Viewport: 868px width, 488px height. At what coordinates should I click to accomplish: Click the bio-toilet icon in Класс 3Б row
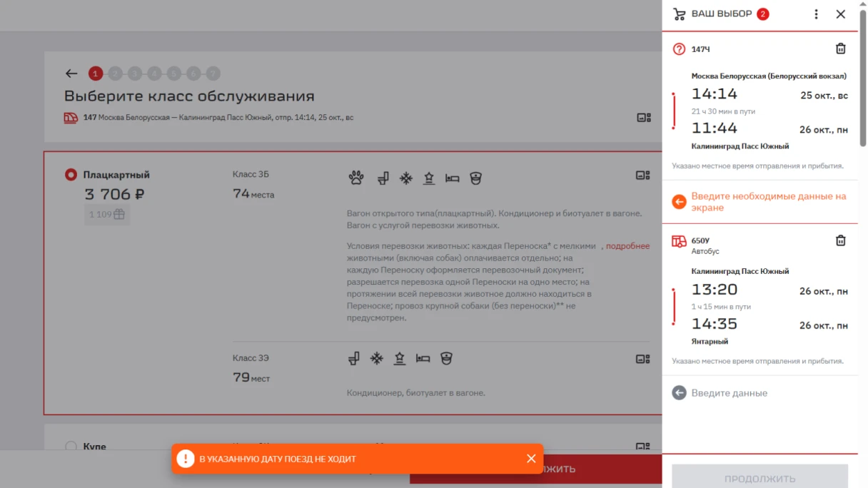click(x=383, y=178)
